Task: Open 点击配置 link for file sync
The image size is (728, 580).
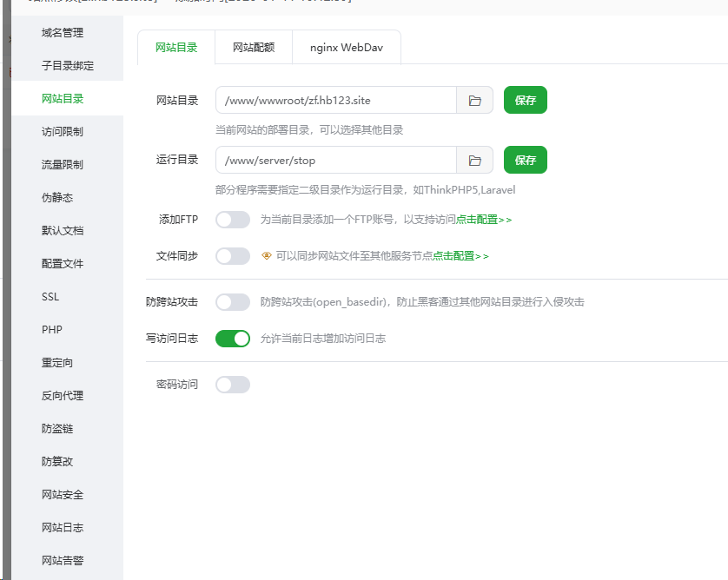Action: pyautogui.click(x=460, y=256)
